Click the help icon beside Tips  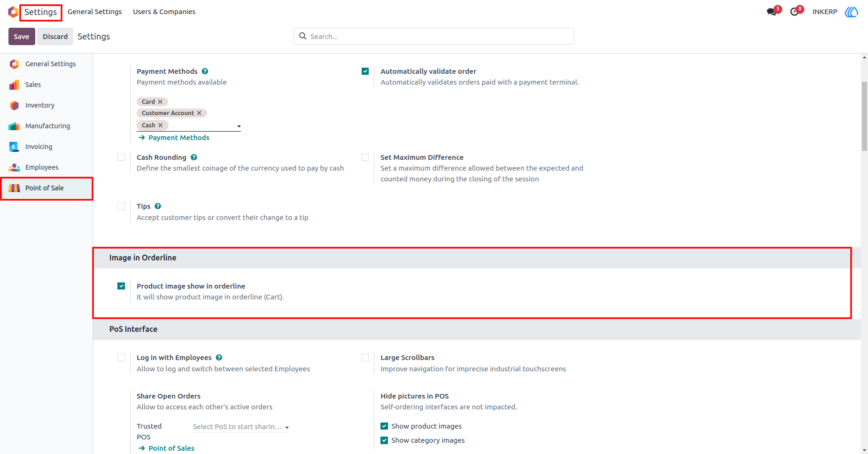[x=158, y=206]
